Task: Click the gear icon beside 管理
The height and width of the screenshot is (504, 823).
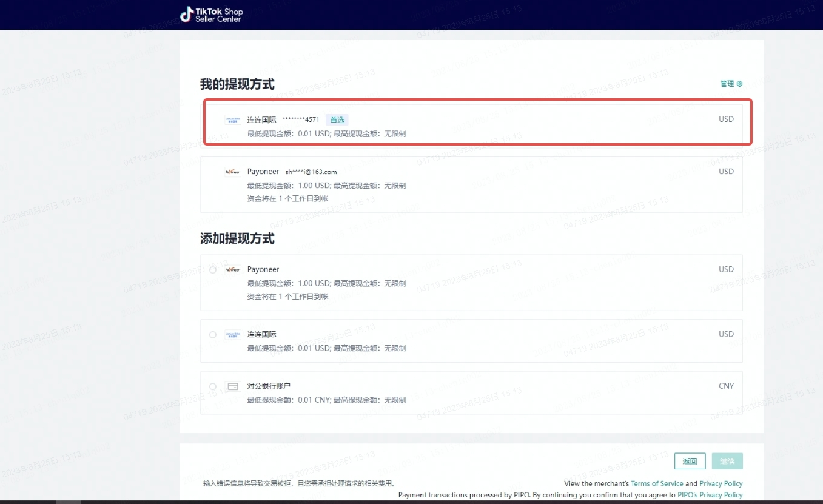Action: tap(739, 84)
